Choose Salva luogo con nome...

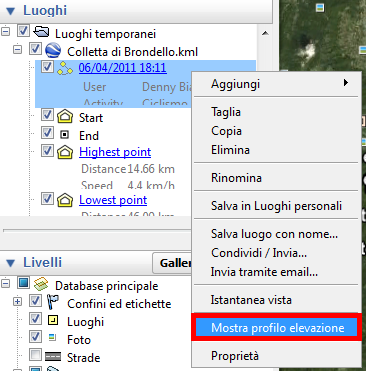pos(276,234)
